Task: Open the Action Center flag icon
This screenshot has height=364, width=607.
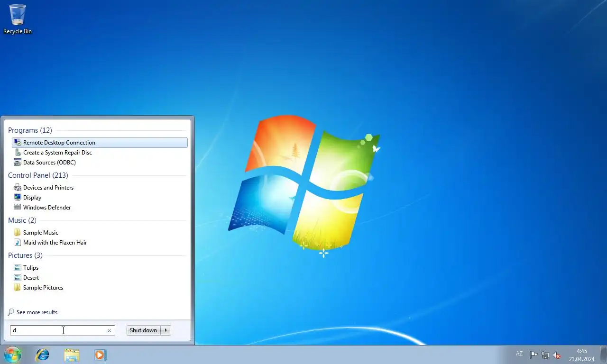Action: (533, 355)
